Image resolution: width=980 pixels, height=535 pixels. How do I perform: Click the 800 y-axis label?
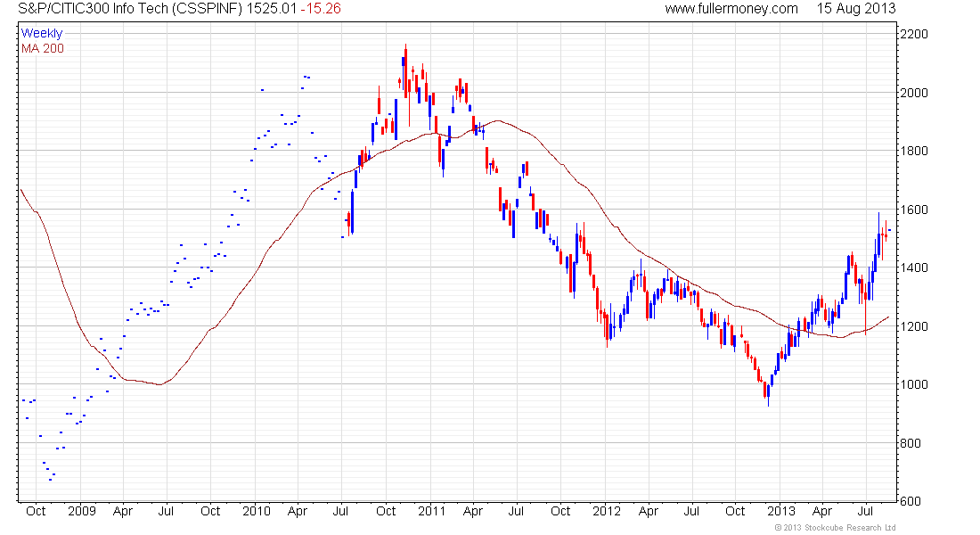tap(910, 444)
